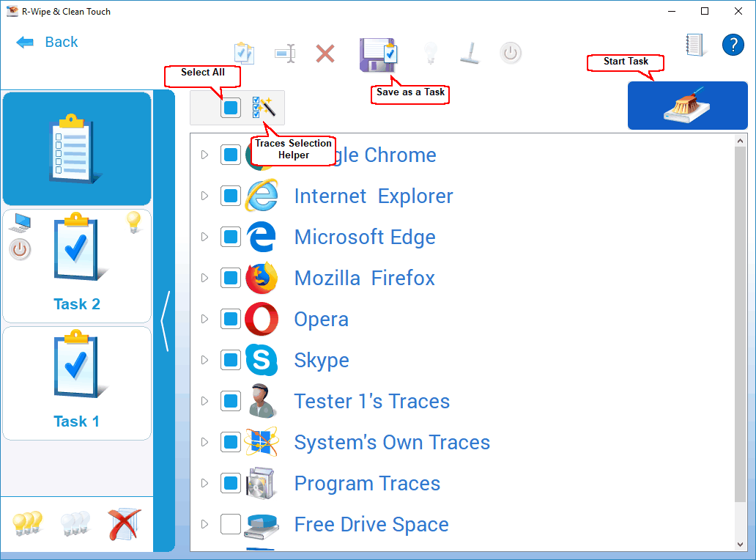Image resolution: width=756 pixels, height=560 pixels.
Task: Expand the System's Own Traces node
Action: click(205, 442)
